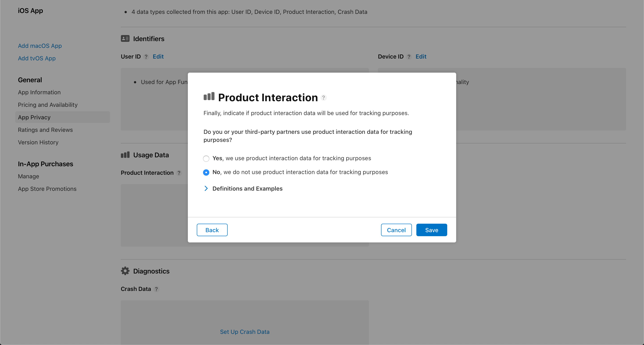Click the iOS App heading
Viewport: 644px width, 345px height.
tap(30, 11)
